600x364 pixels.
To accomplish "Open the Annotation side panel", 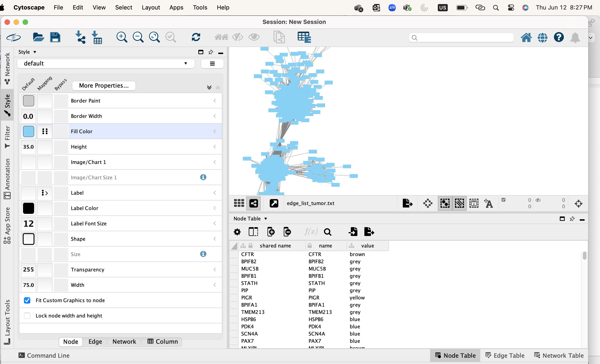I will [x=7, y=179].
